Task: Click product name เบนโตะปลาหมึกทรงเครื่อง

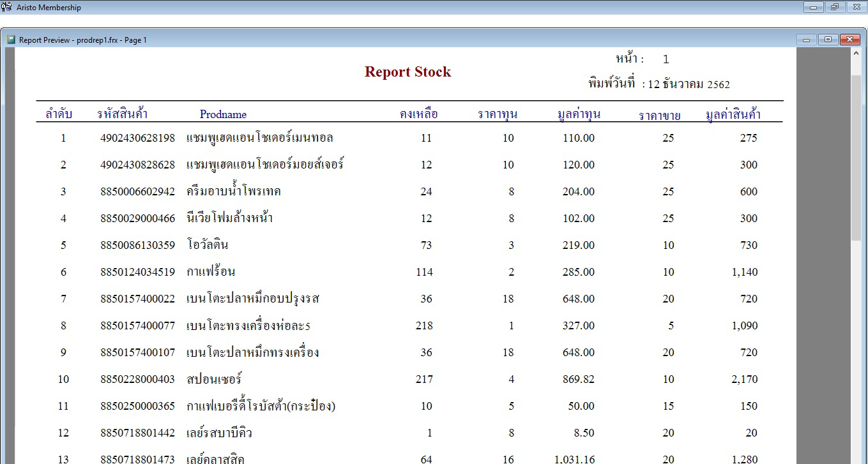Action: click(x=253, y=352)
